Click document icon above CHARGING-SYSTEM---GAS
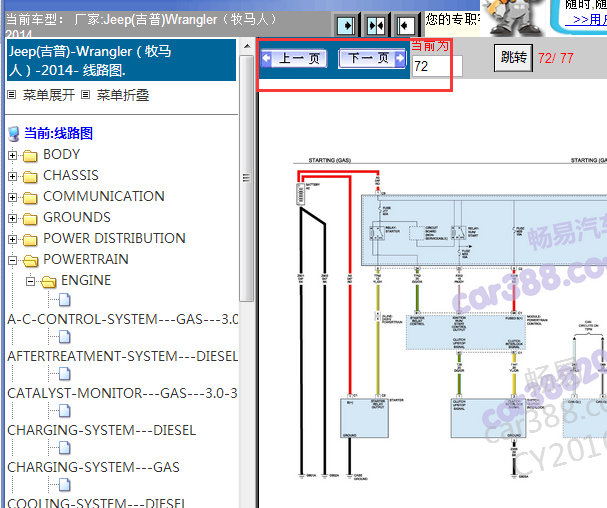Image resolution: width=607 pixels, height=508 pixels. click(x=65, y=448)
